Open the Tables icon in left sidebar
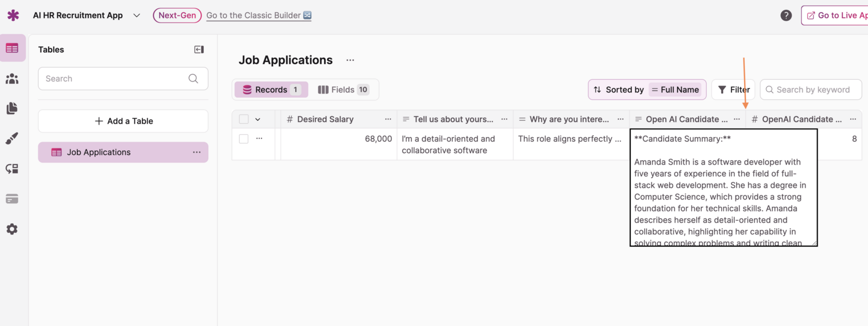The height and width of the screenshot is (326, 868). click(12, 49)
